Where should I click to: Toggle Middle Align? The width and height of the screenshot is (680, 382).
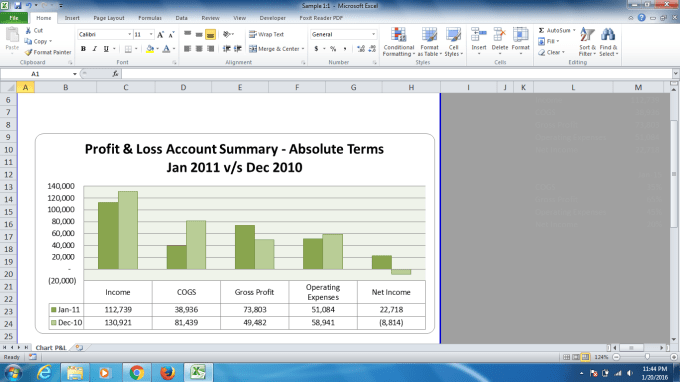coord(199,34)
